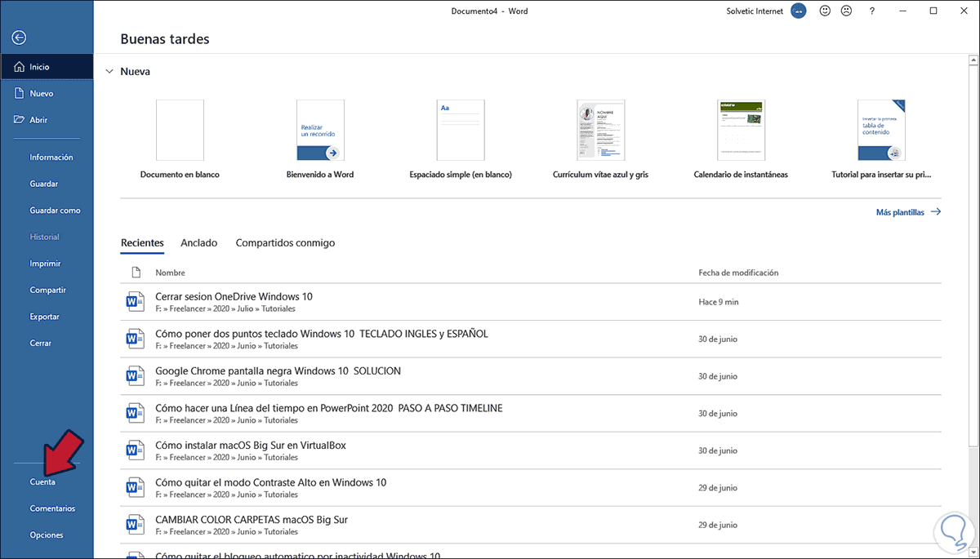980x559 pixels.
Task: Open the Imprimir page
Action: pos(46,264)
